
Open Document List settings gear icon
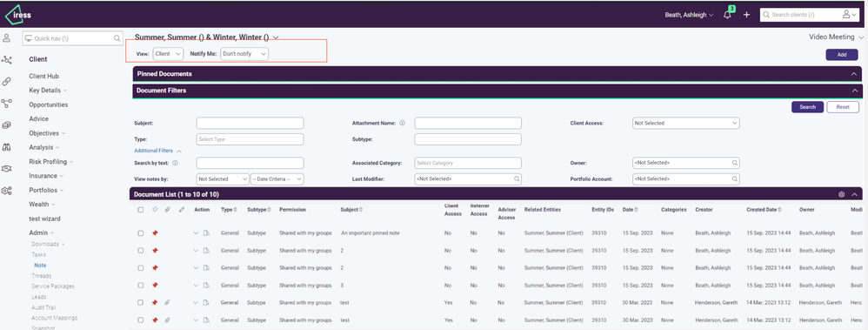(x=841, y=195)
